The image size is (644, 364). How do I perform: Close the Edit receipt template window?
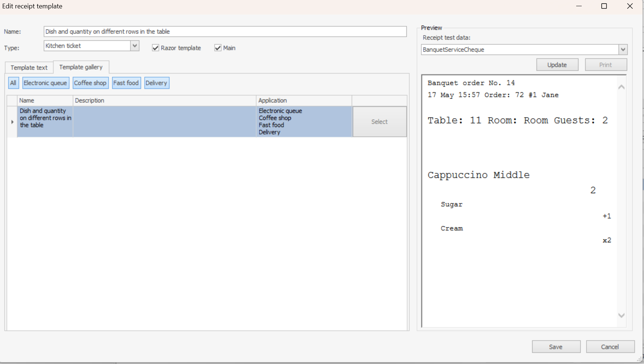point(630,6)
